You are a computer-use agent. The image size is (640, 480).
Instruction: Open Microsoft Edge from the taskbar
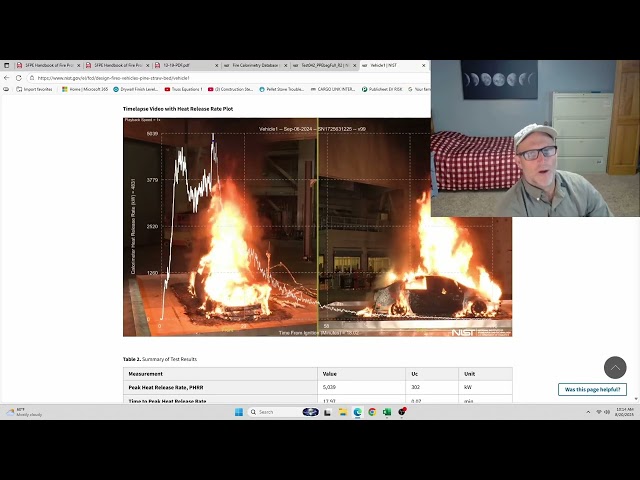pyautogui.click(x=358, y=412)
